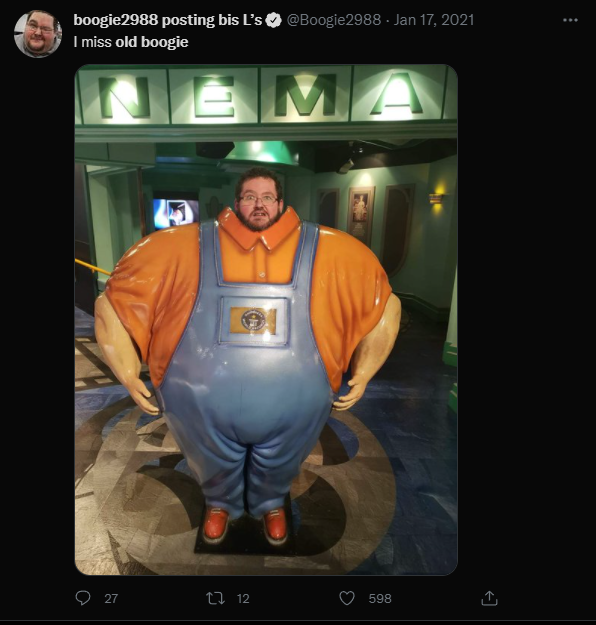Image resolution: width=596 pixels, height=625 pixels.
Task: Click the NEMA cinema sign in photo
Action: pyautogui.click(x=261, y=96)
